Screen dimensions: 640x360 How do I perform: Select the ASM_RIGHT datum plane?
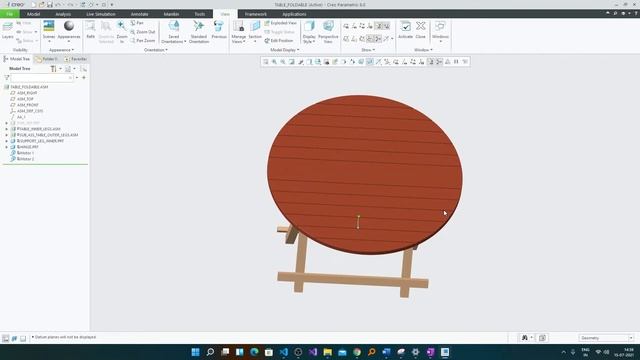click(24, 93)
